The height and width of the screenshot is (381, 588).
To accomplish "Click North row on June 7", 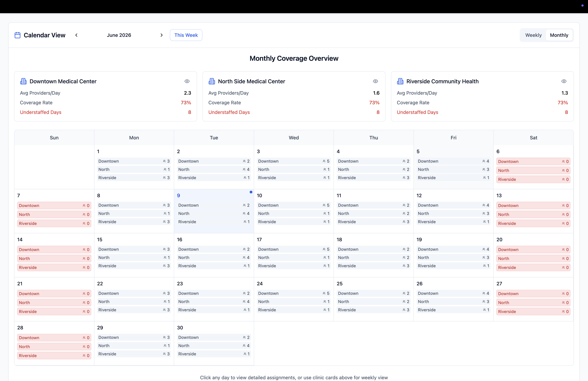I will pos(54,214).
